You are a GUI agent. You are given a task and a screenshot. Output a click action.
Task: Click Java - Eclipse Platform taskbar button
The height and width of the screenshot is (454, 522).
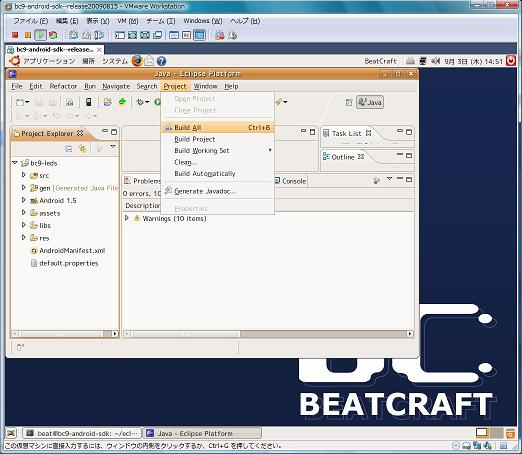(202, 433)
